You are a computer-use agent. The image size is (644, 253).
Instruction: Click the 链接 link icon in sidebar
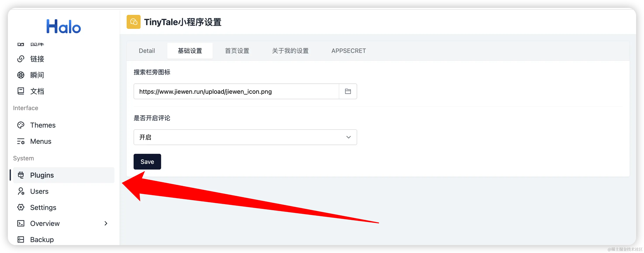coord(21,59)
